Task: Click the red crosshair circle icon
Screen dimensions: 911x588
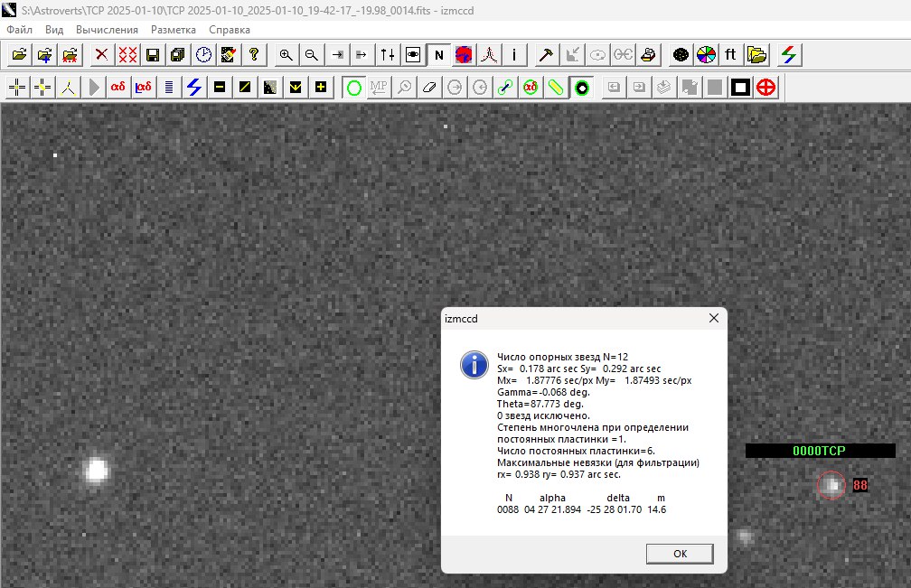Action: click(765, 88)
